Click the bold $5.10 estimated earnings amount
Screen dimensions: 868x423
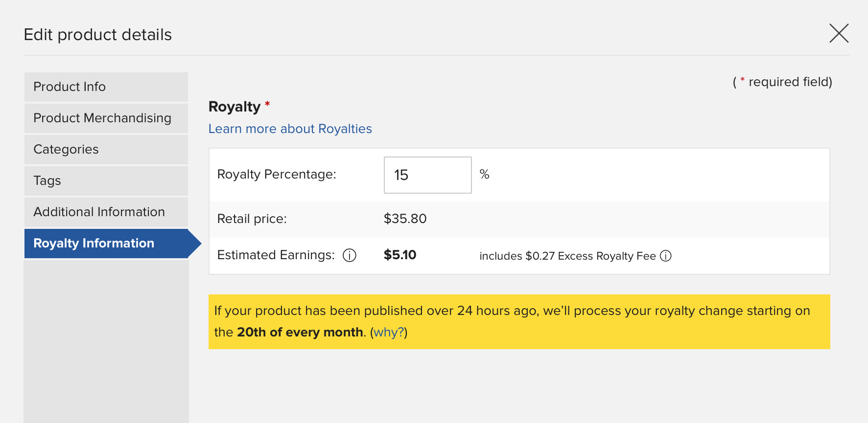(x=399, y=255)
